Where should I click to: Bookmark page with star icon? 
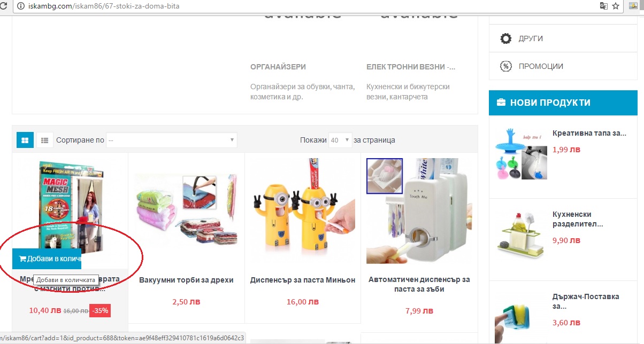tap(616, 6)
